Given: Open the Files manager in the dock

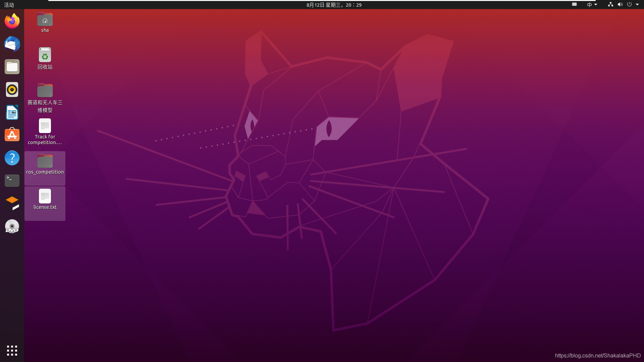Looking at the screenshot, I should point(12,67).
